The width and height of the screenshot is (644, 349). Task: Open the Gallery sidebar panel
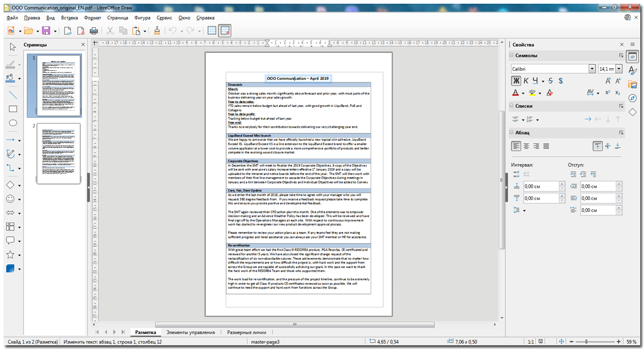pos(632,84)
